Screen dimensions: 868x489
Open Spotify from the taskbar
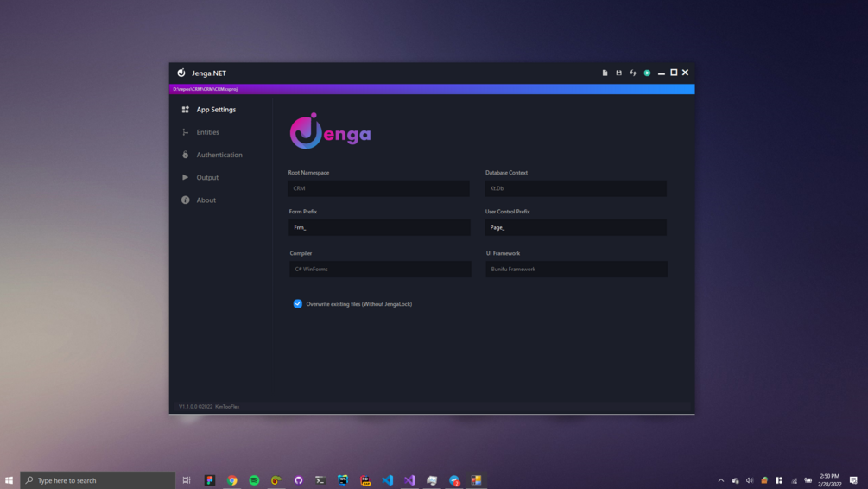(x=254, y=480)
